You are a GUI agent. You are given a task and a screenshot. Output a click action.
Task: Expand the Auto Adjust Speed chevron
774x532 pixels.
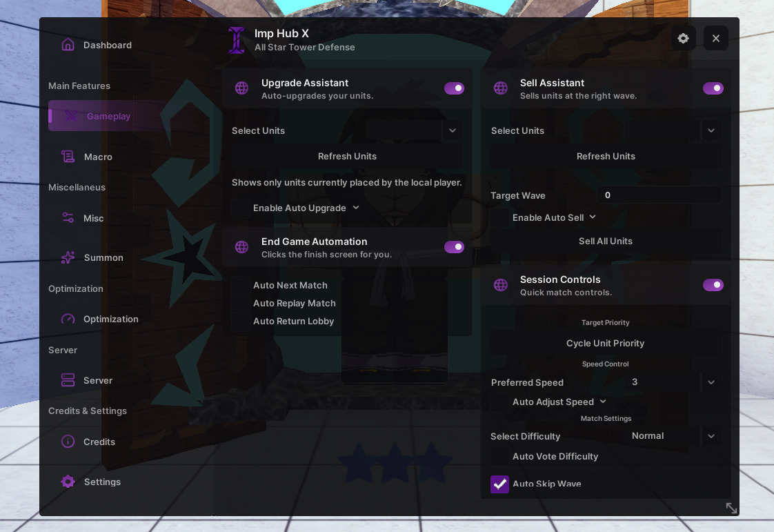pos(603,402)
